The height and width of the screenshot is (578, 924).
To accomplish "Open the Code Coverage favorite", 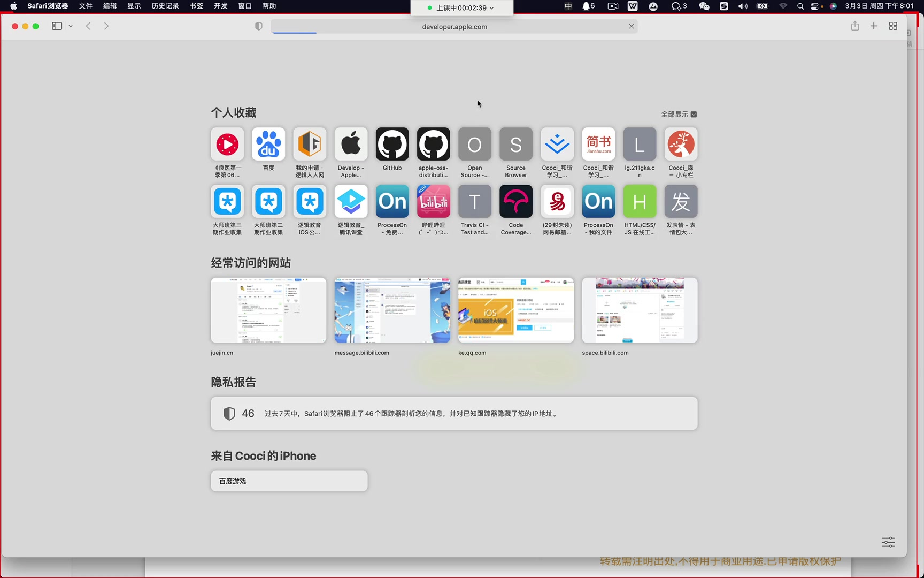I will click(x=515, y=201).
